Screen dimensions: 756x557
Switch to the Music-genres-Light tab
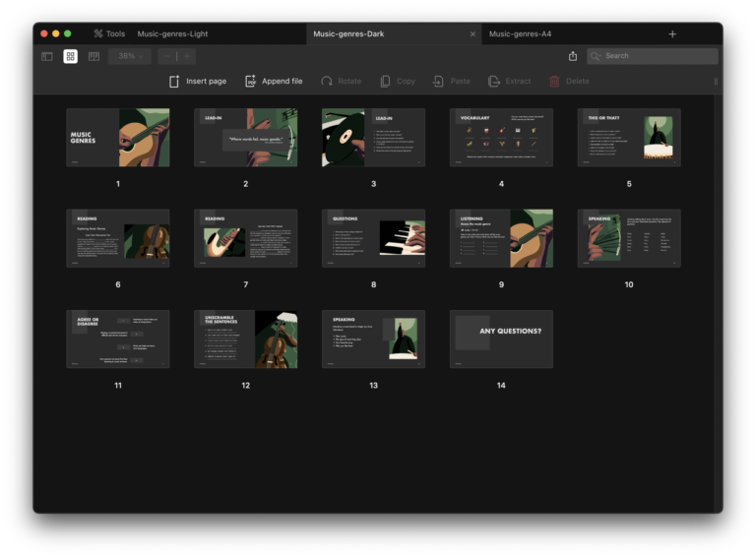(x=172, y=33)
